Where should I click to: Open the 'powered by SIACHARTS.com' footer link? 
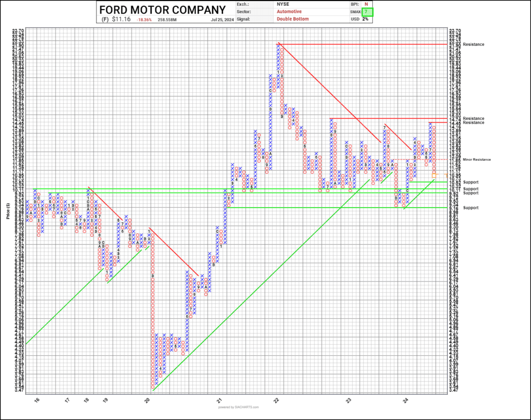pyautogui.click(x=238, y=407)
